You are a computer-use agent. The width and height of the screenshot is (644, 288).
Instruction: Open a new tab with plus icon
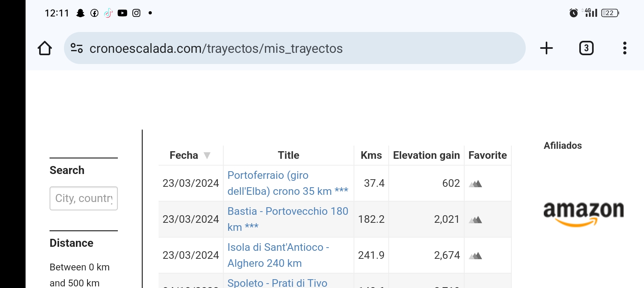click(546, 48)
